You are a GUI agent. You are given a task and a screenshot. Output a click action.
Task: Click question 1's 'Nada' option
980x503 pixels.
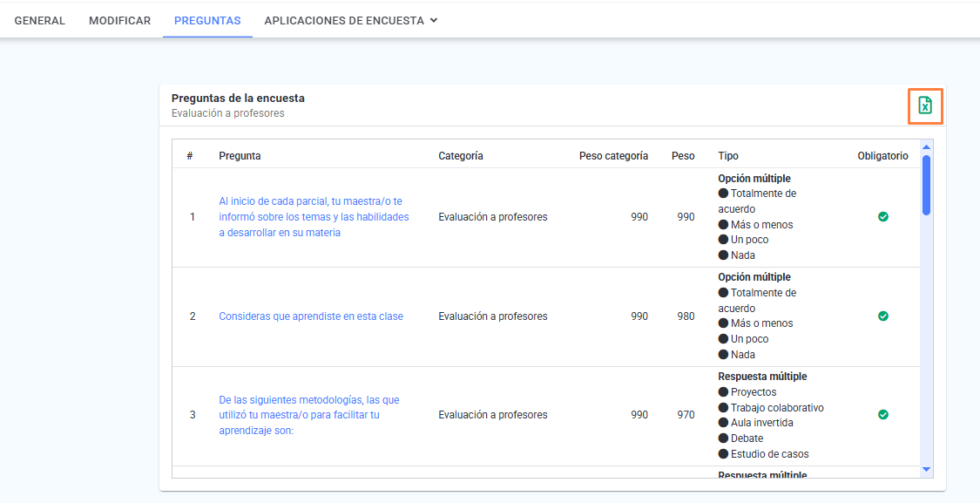(x=737, y=255)
